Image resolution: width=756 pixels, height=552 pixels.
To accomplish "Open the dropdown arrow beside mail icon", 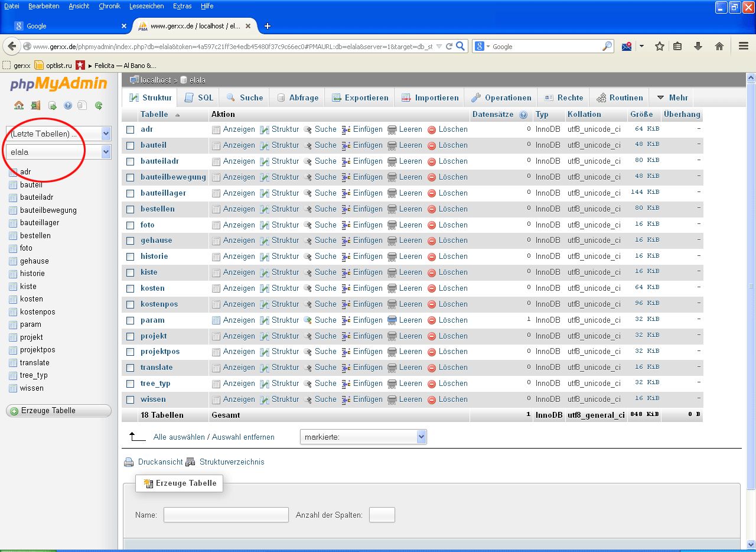I will click(x=641, y=46).
